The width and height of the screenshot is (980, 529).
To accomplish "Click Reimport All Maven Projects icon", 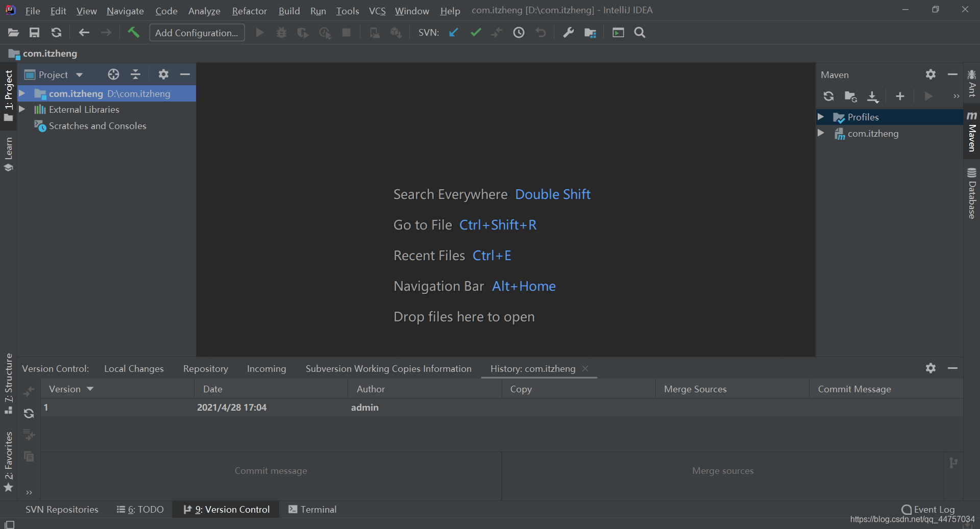I will pos(828,96).
